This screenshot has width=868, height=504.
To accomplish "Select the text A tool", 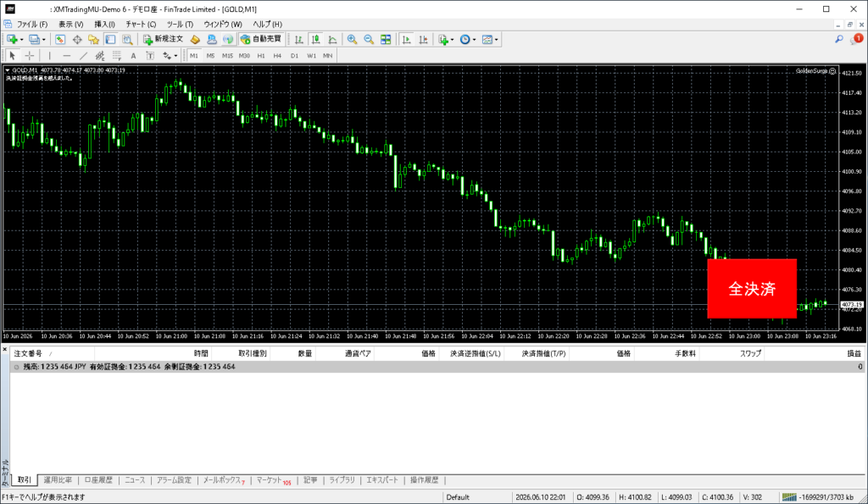I will click(x=133, y=55).
